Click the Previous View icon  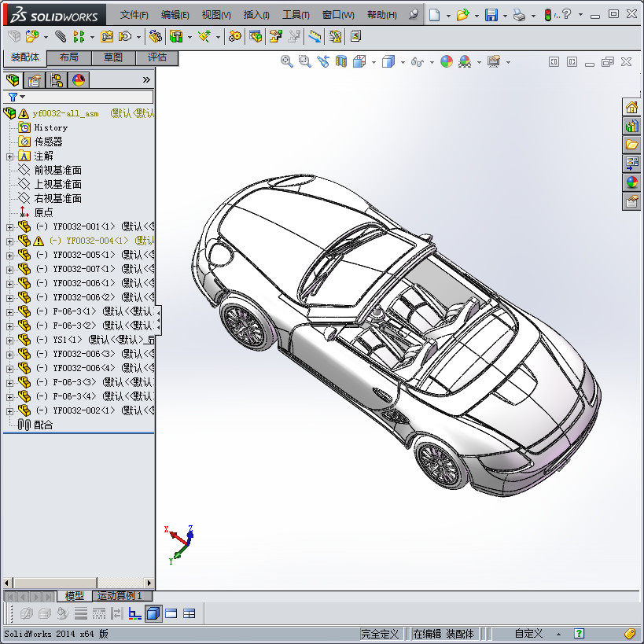[x=323, y=62]
